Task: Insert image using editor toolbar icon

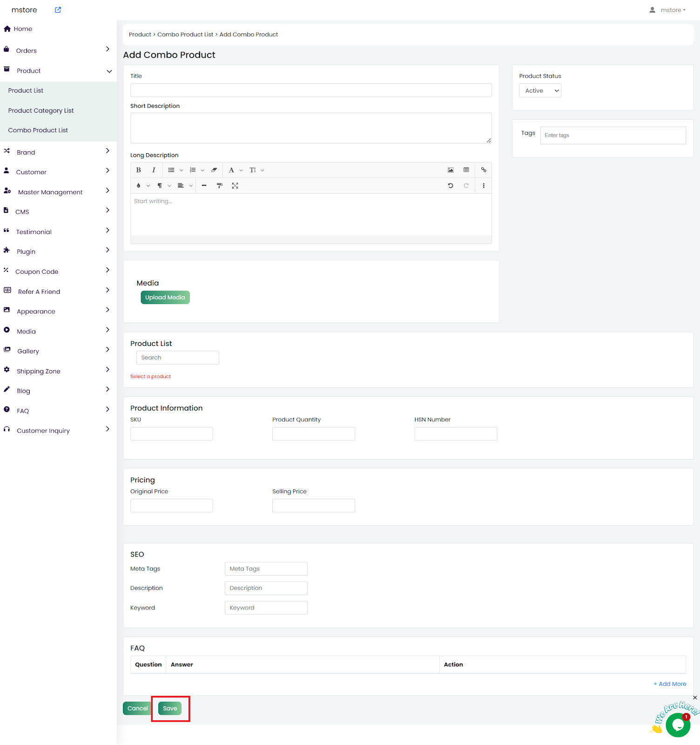Action: (x=451, y=170)
